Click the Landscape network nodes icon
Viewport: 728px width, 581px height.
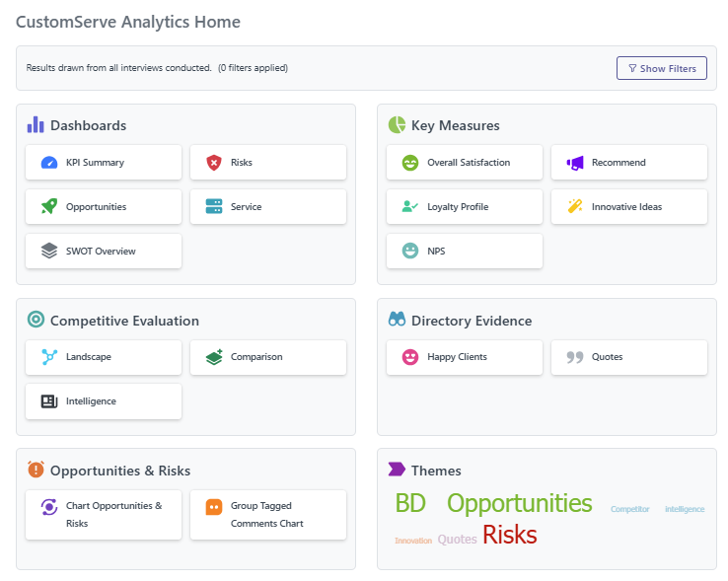click(49, 357)
